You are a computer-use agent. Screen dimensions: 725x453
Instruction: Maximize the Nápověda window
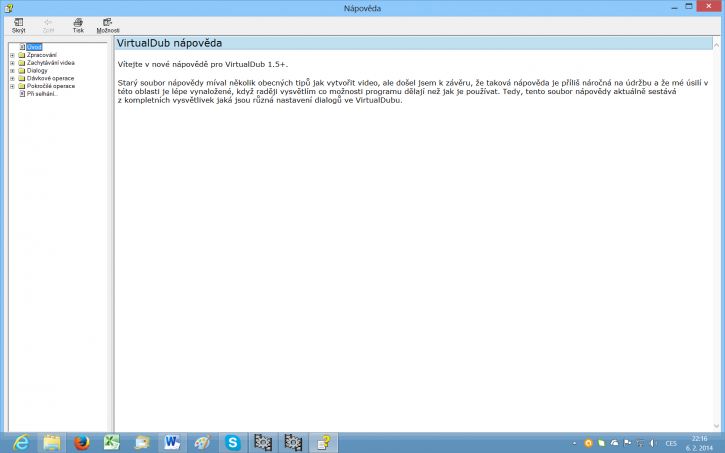pyautogui.click(x=689, y=6)
